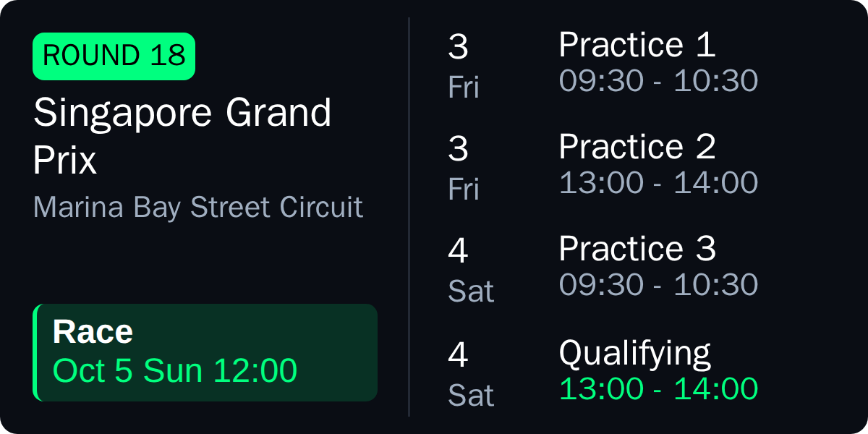Select the Practice 3 session
868x434 pixels.
(x=637, y=248)
